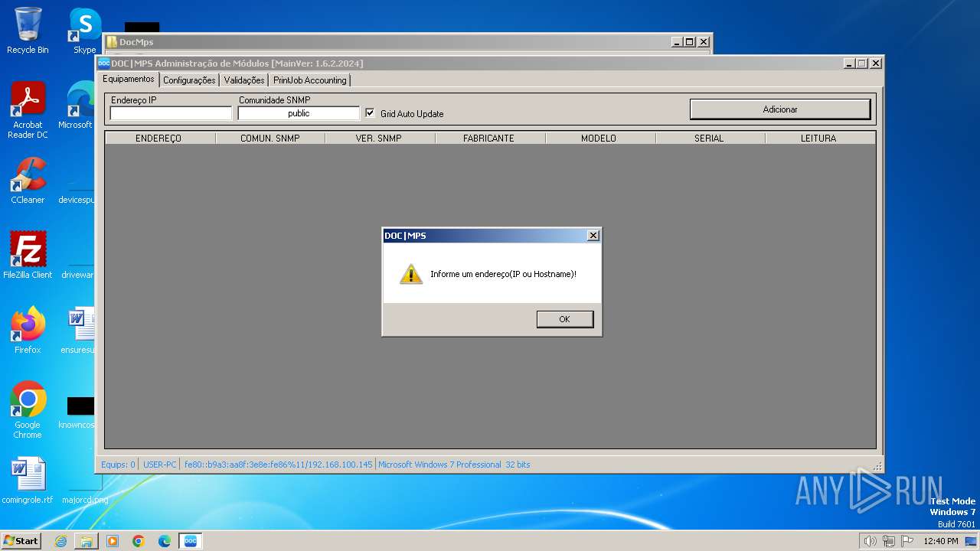The width and height of the screenshot is (980, 551).
Task: Click the ENDEREÇO column header
Action: click(160, 139)
